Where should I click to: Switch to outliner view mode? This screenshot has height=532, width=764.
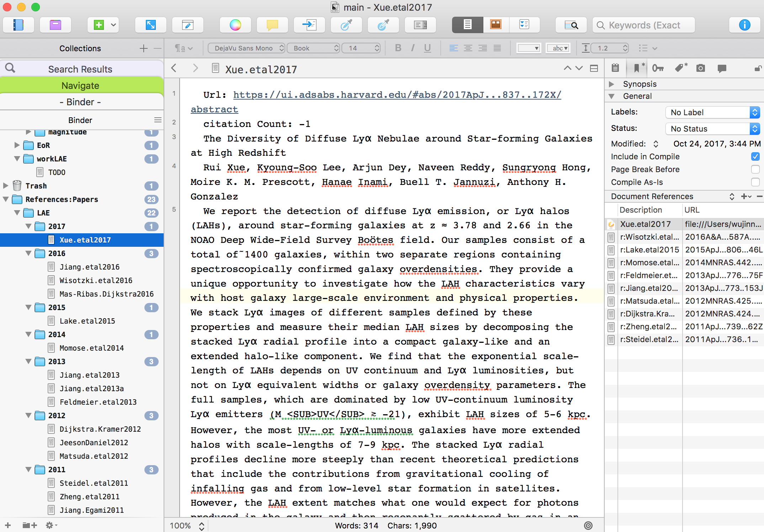click(524, 25)
